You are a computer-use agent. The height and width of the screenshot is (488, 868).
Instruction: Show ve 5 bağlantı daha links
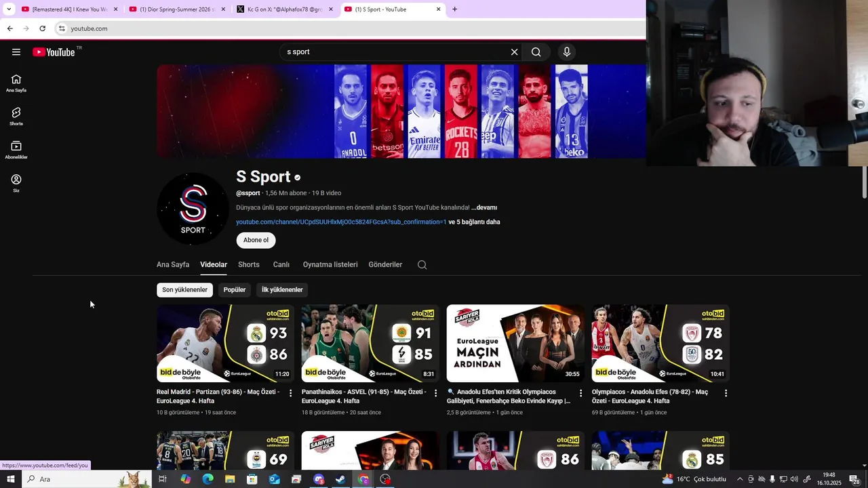pyautogui.click(x=475, y=222)
